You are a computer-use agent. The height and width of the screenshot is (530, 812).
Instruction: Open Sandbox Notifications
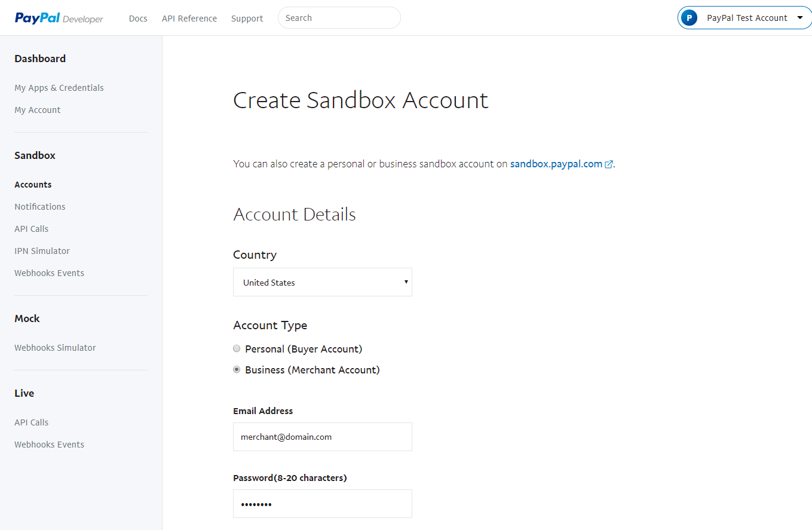click(x=40, y=207)
